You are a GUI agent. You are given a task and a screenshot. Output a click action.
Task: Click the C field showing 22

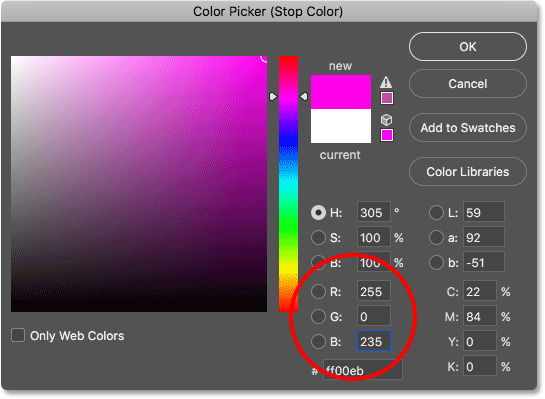pos(480,291)
